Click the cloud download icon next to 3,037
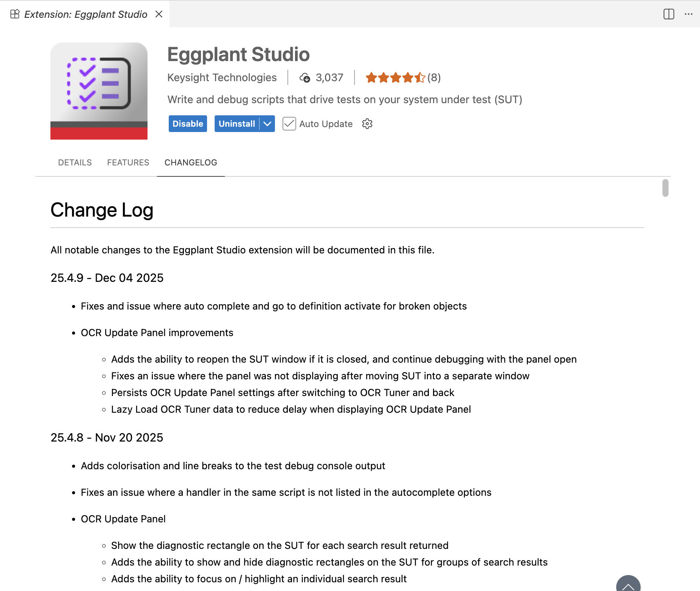Screen dimensions: 700x591 tap(306, 77)
